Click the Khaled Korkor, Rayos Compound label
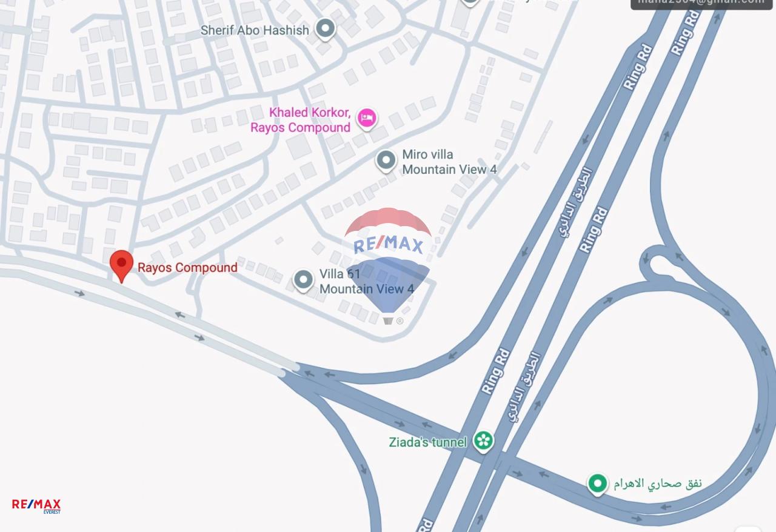This screenshot has width=776, height=532. pos(301,120)
